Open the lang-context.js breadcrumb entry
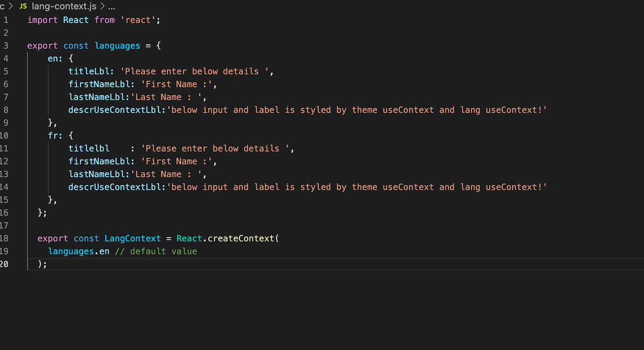 pyautogui.click(x=64, y=6)
